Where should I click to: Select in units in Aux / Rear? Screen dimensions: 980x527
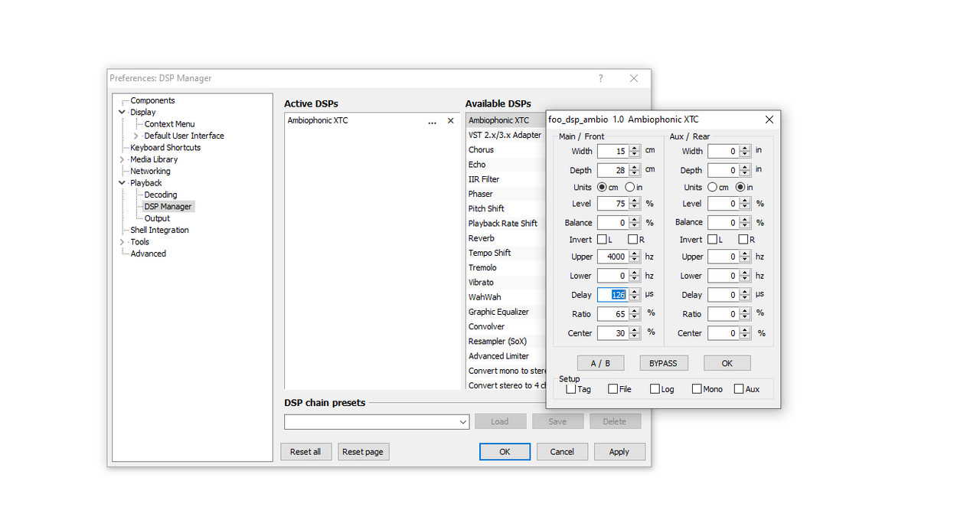[740, 187]
